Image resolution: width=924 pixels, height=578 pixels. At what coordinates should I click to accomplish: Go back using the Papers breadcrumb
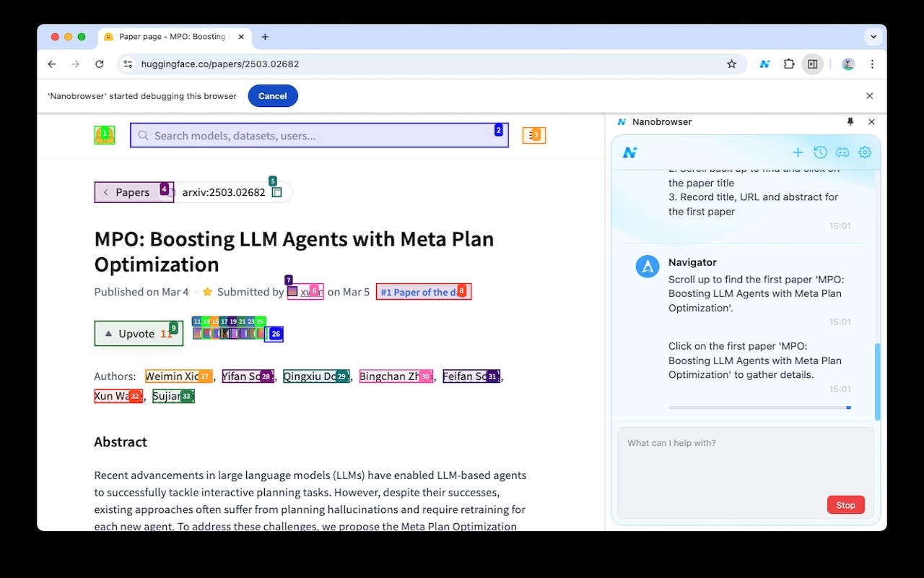(x=132, y=192)
